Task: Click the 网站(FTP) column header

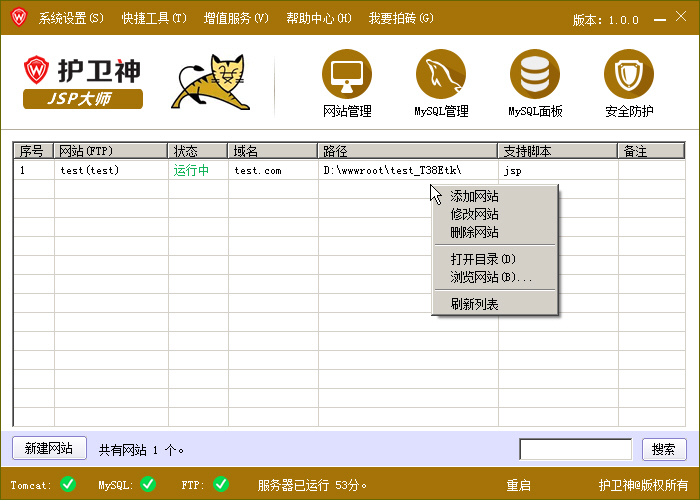Action: [x=111, y=151]
